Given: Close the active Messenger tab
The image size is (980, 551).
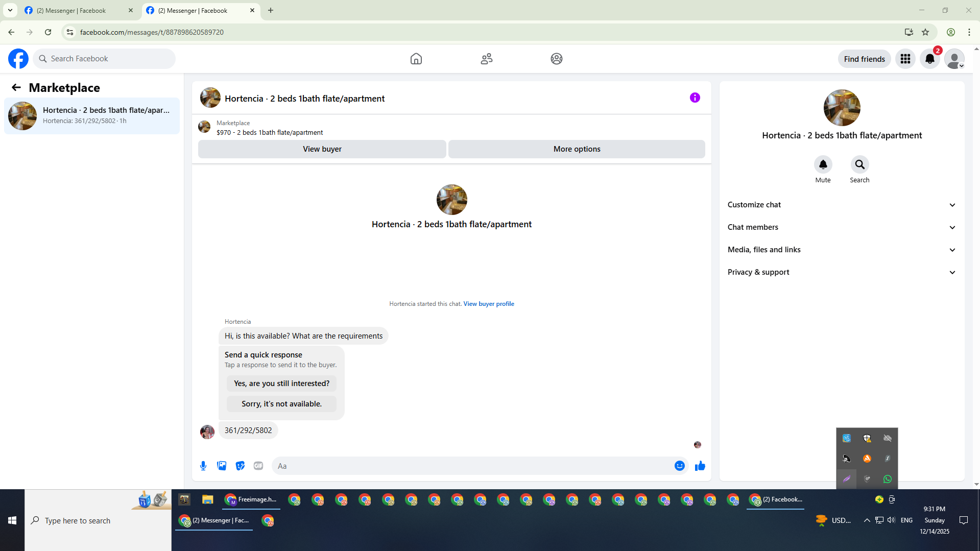Looking at the screenshot, I should [x=252, y=10].
